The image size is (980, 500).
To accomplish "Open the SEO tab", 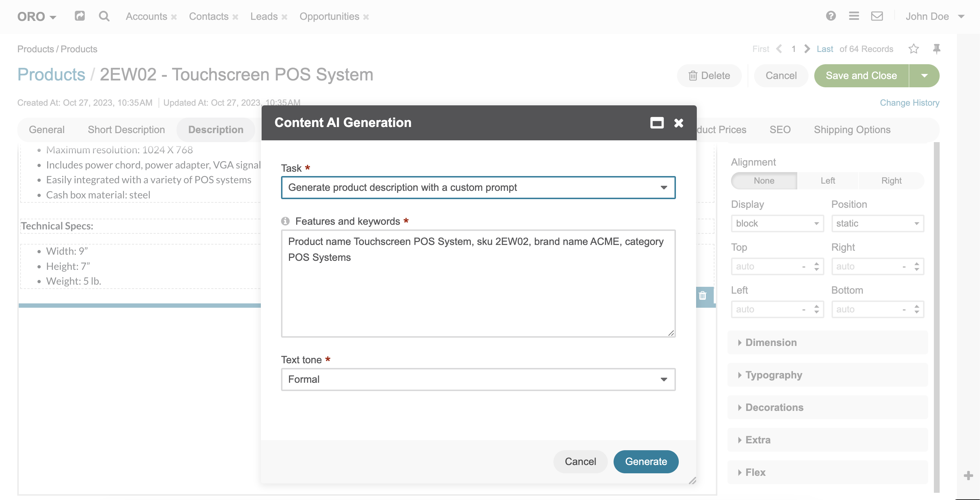I will point(780,130).
